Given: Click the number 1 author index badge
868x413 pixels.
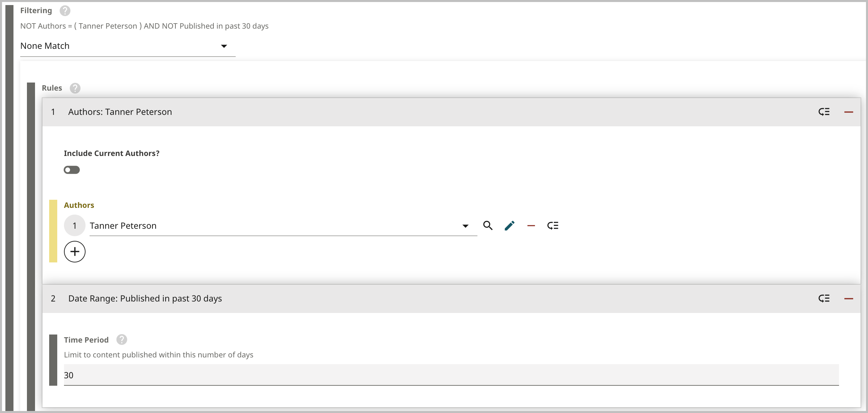Looking at the screenshot, I should pyautogui.click(x=74, y=226).
